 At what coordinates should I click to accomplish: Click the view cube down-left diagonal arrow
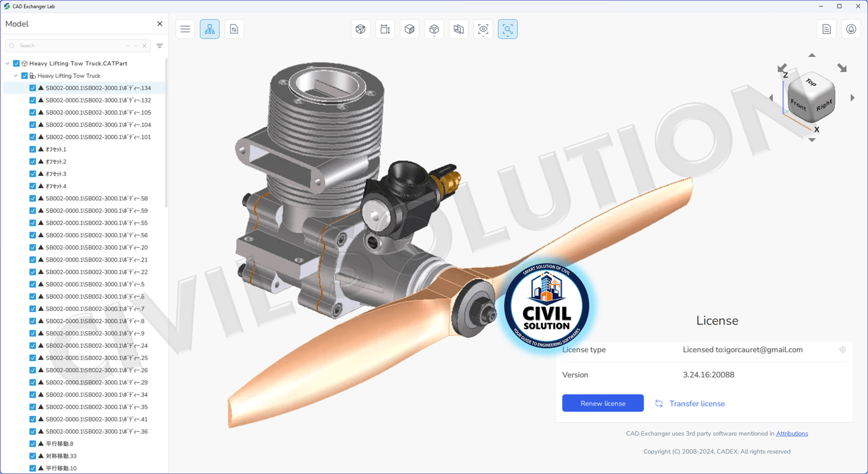pyautogui.click(x=782, y=68)
